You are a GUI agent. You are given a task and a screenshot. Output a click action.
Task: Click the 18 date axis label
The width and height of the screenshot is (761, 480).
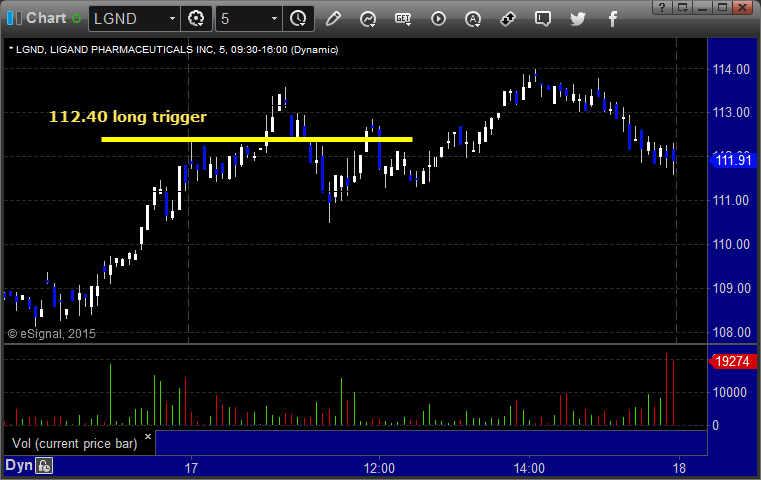(679, 468)
